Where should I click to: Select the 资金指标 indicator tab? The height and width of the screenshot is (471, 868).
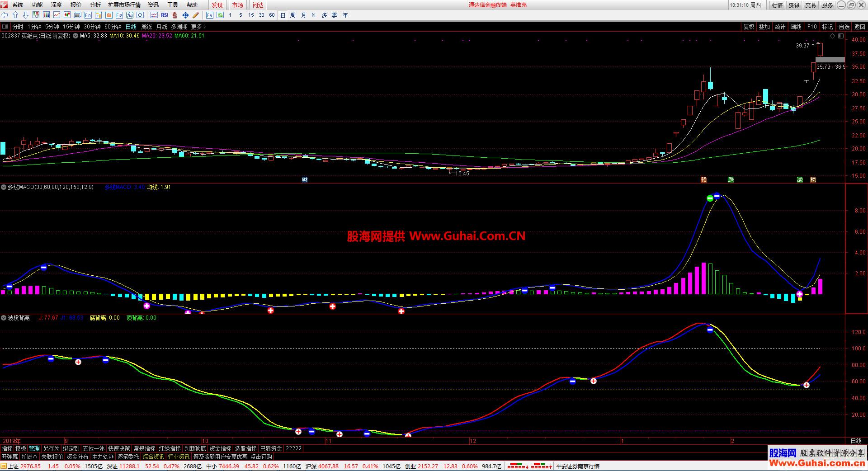(221, 448)
